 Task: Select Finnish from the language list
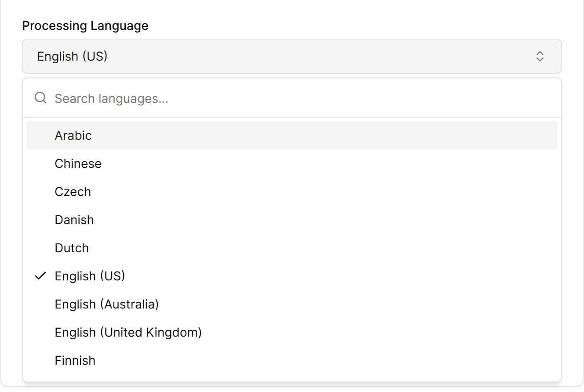pos(292,360)
